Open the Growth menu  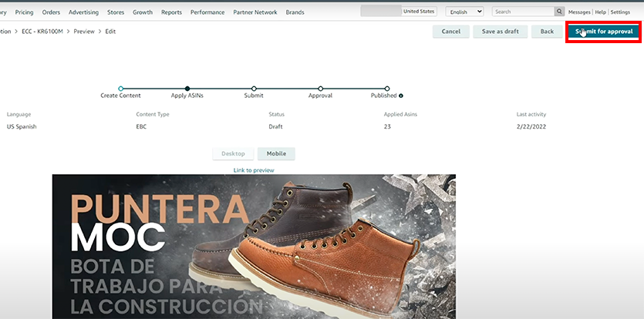tap(143, 12)
